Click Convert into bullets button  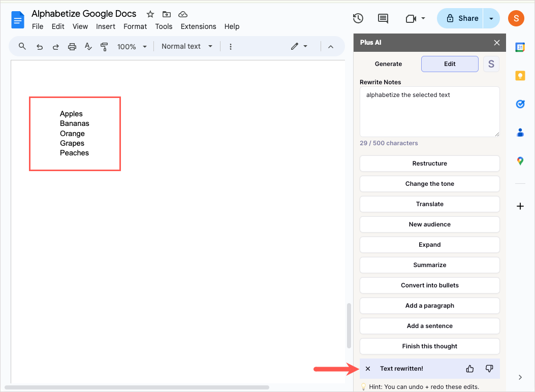429,285
